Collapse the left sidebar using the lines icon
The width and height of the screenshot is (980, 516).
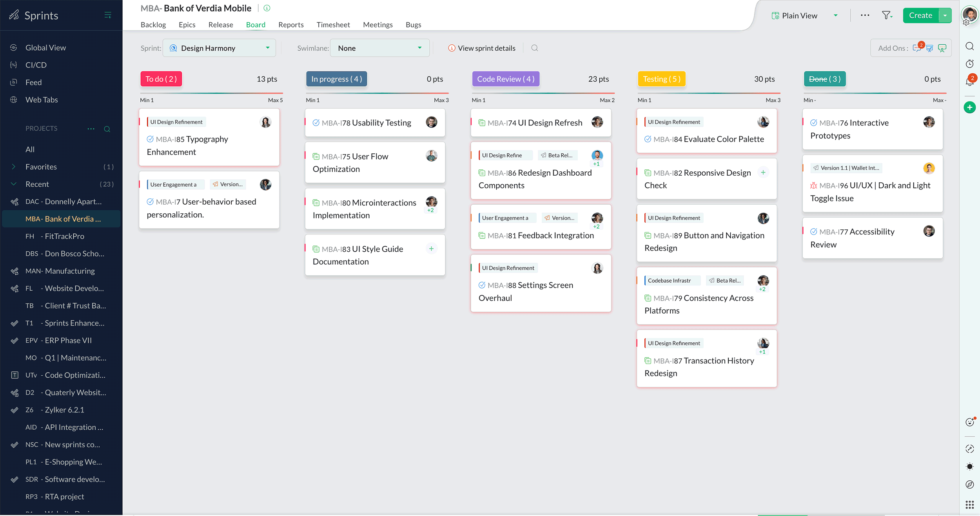pyautogui.click(x=107, y=15)
